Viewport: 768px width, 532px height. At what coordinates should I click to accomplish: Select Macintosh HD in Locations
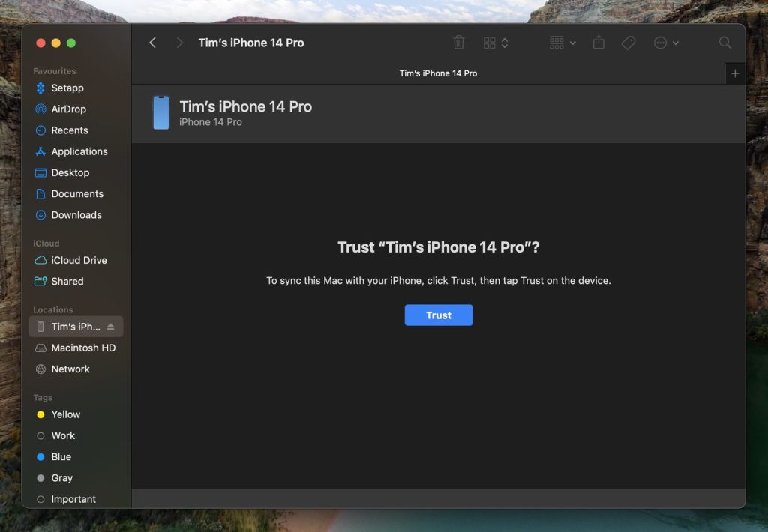click(83, 348)
